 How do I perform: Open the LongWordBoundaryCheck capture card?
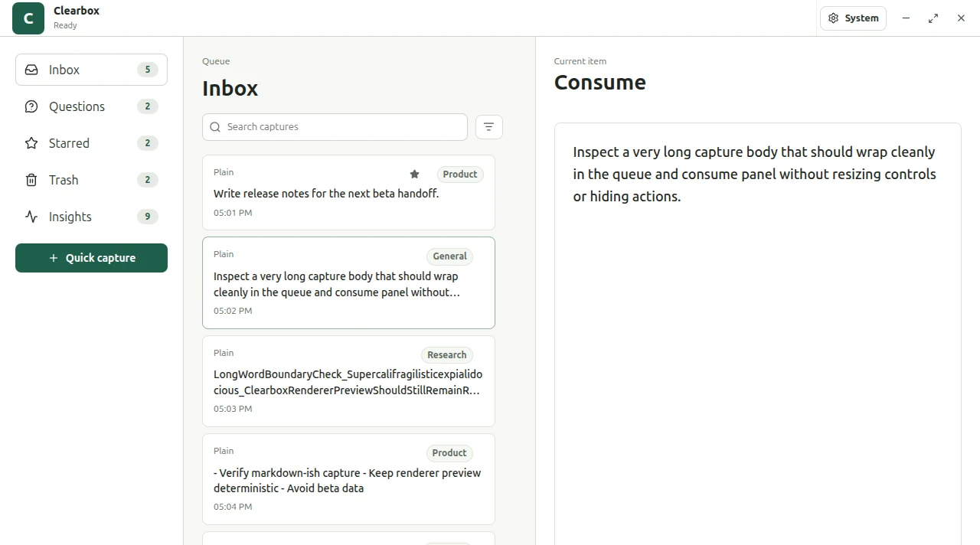pyautogui.click(x=348, y=381)
